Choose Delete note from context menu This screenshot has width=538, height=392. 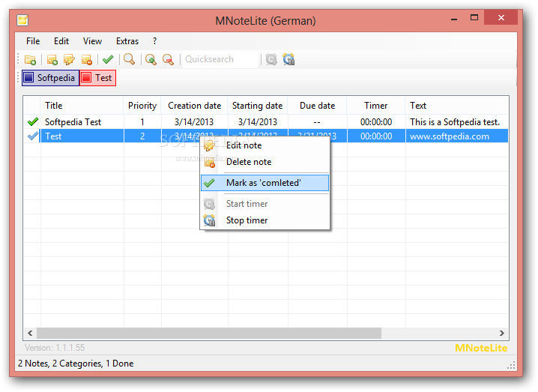(265, 162)
